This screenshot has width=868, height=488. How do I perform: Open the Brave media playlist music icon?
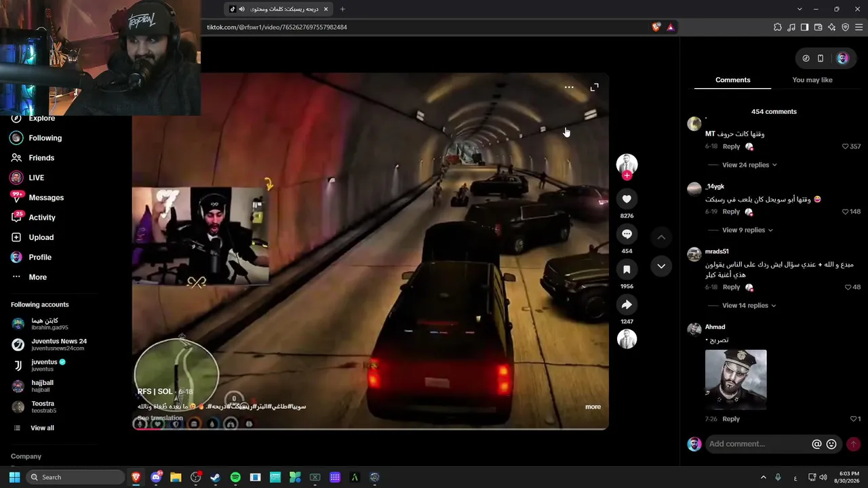click(x=791, y=27)
